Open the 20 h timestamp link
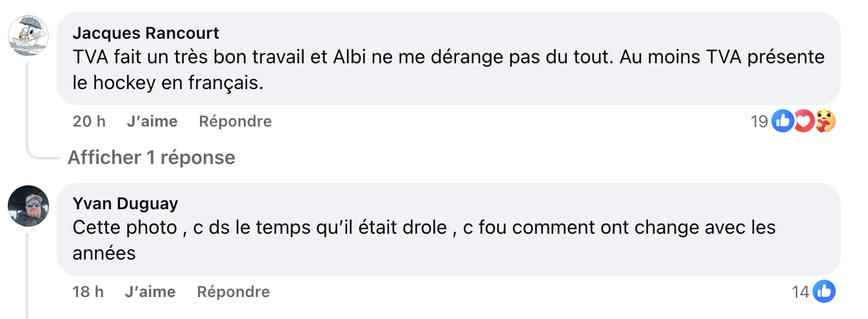 89,121
